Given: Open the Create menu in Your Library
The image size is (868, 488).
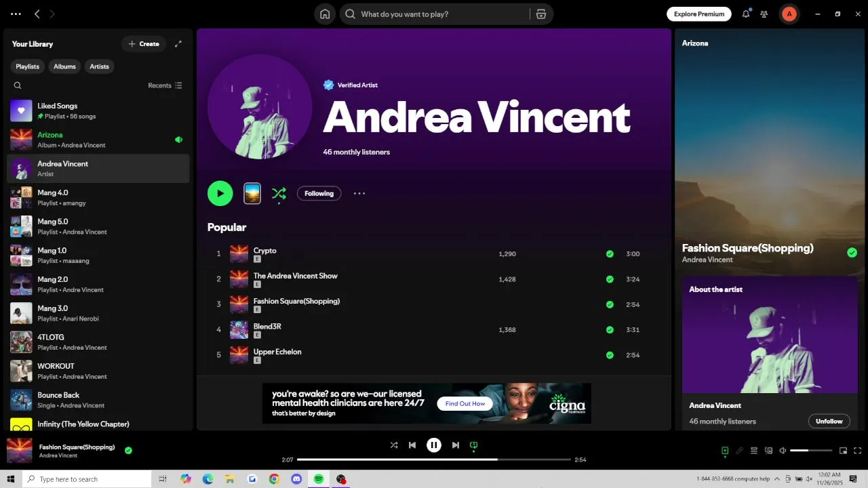Looking at the screenshot, I should (144, 44).
